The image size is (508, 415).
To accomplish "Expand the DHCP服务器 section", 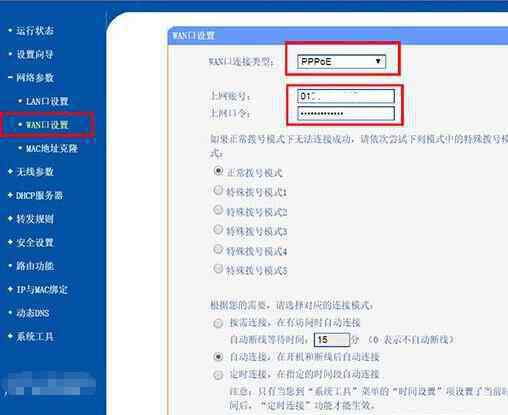I will point(39,195).
